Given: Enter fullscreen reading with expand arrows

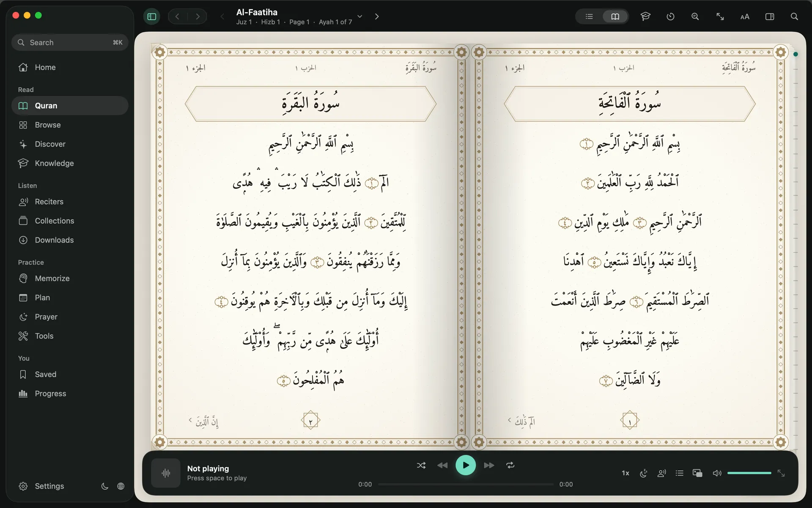Looking at the screenshot, I should point(720,17).
